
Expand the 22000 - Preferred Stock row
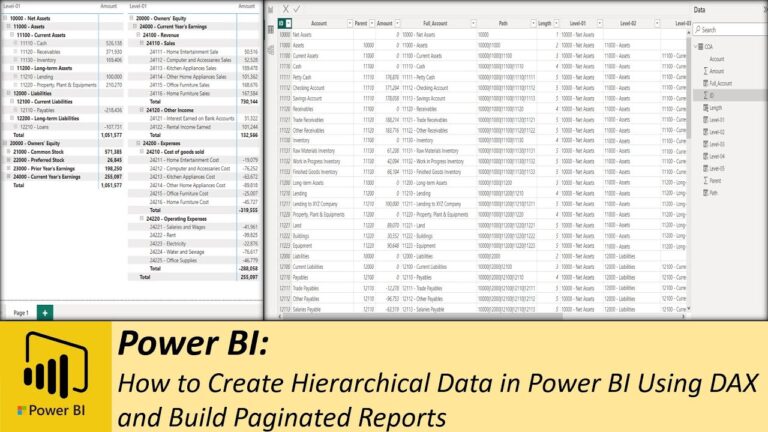click(x=9, y=160)
